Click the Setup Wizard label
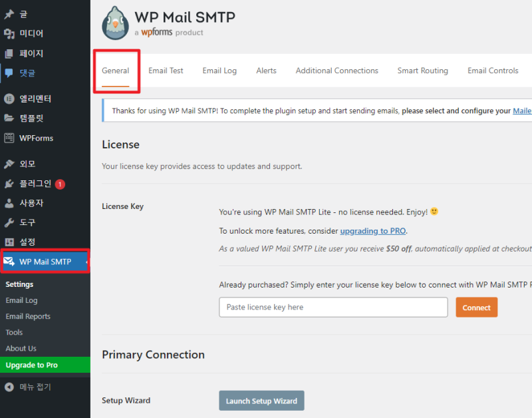Screen dimensions: 532x418 click(x=126, y=400)
